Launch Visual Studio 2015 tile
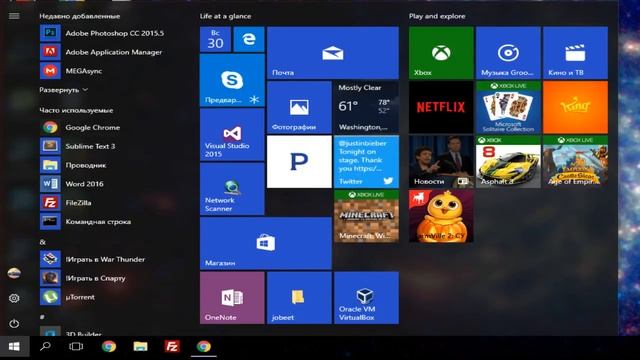The width and height of the screenshot is (640, 360). [232, 134]
